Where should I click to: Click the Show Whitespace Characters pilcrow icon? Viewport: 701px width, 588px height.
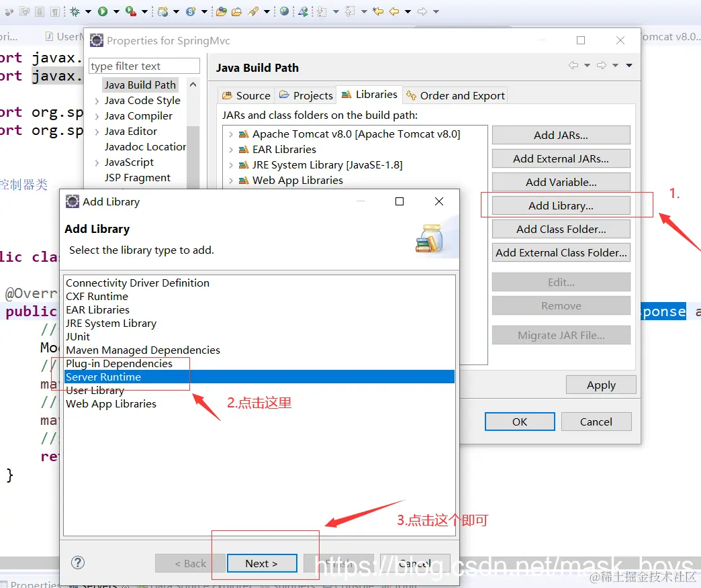[55, 11]
